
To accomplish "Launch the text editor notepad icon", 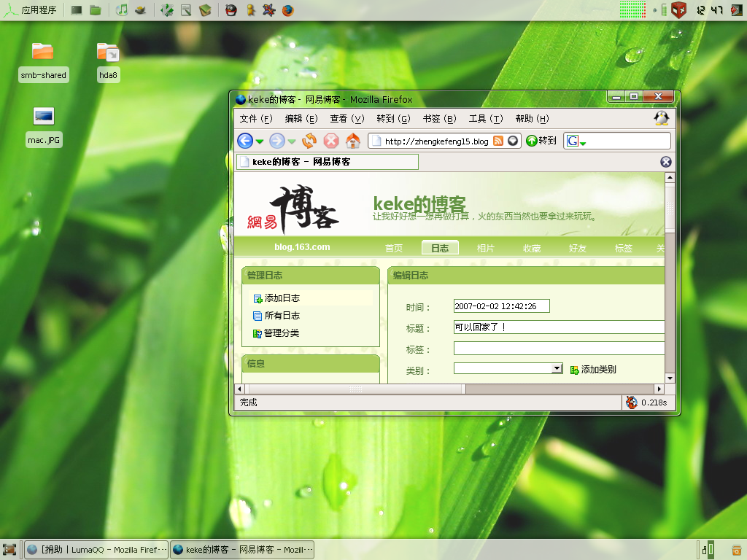I will [186, 10].
